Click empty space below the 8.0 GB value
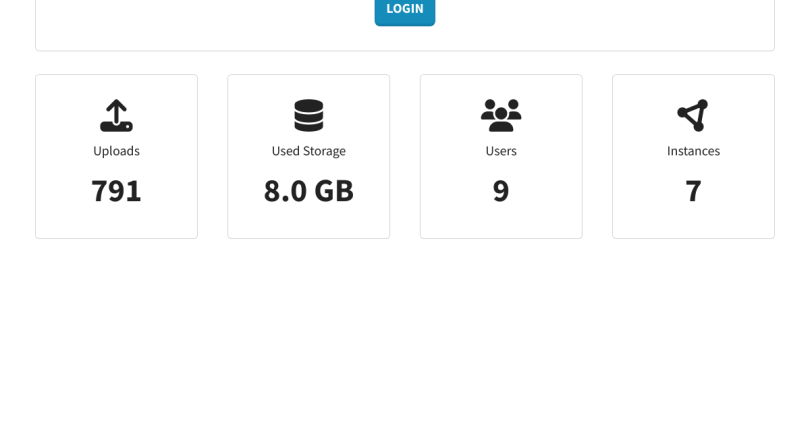 [308, 224]
